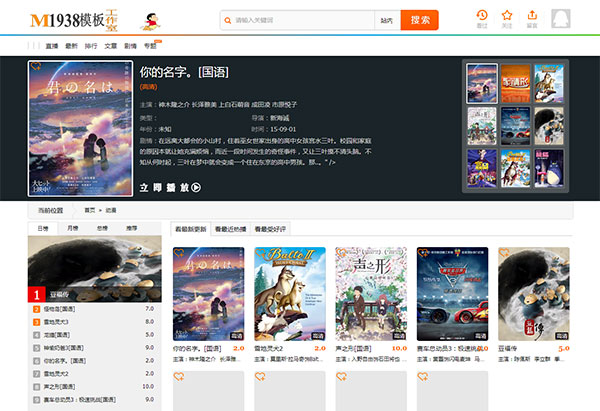
Task: Switch to the 月榜 ranking tab
Action: (72, 229)
